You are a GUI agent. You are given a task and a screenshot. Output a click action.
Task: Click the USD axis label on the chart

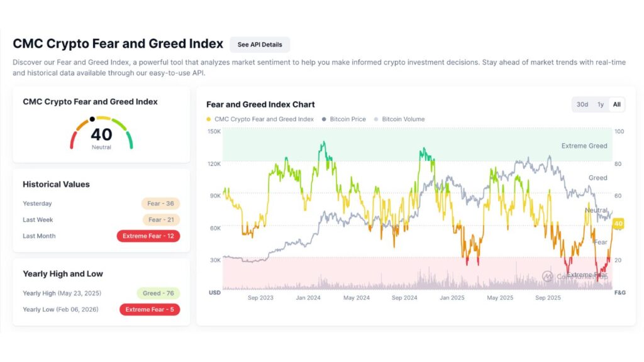214,292
